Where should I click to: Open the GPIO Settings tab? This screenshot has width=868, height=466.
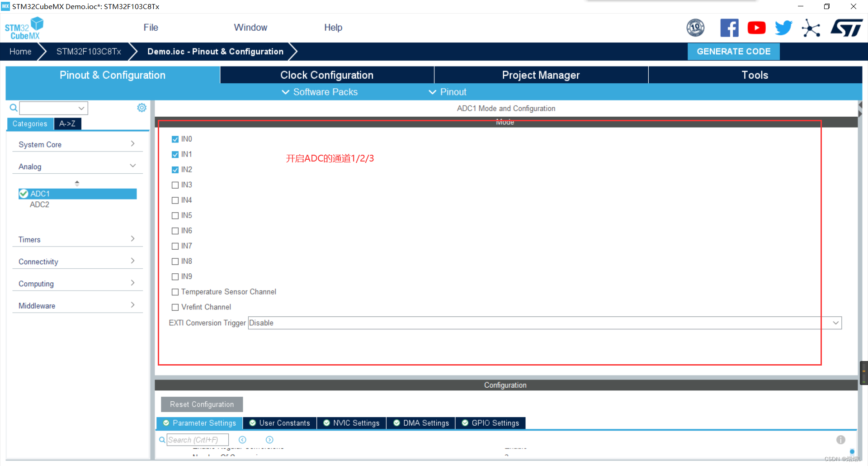click(491, 423)
